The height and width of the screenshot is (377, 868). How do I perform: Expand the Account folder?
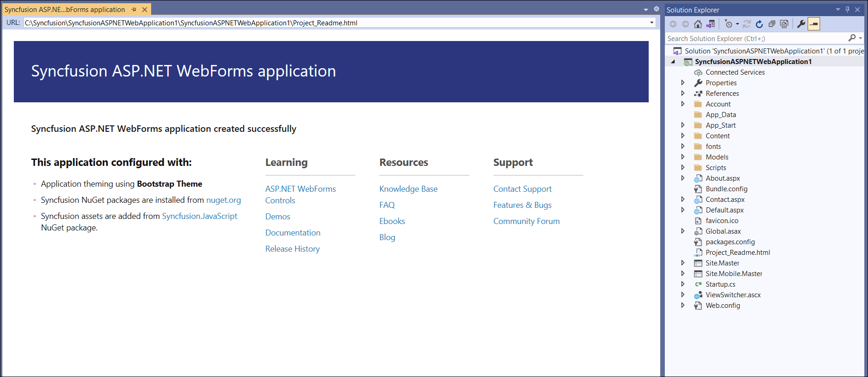point(683,104)
